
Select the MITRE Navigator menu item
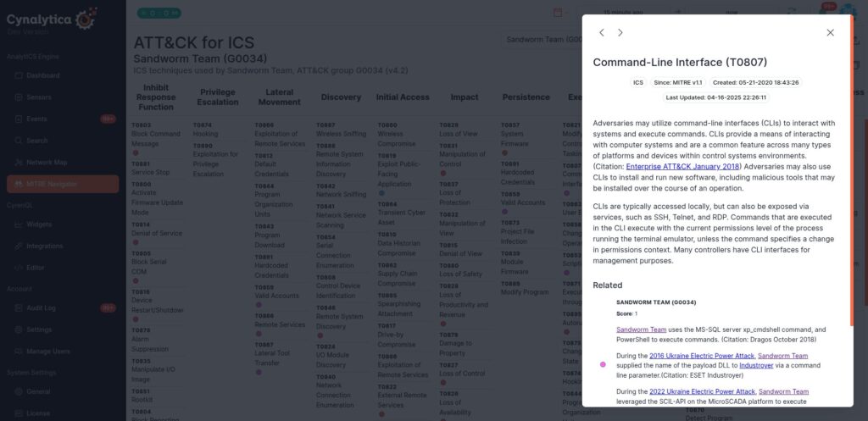point(63,184)
